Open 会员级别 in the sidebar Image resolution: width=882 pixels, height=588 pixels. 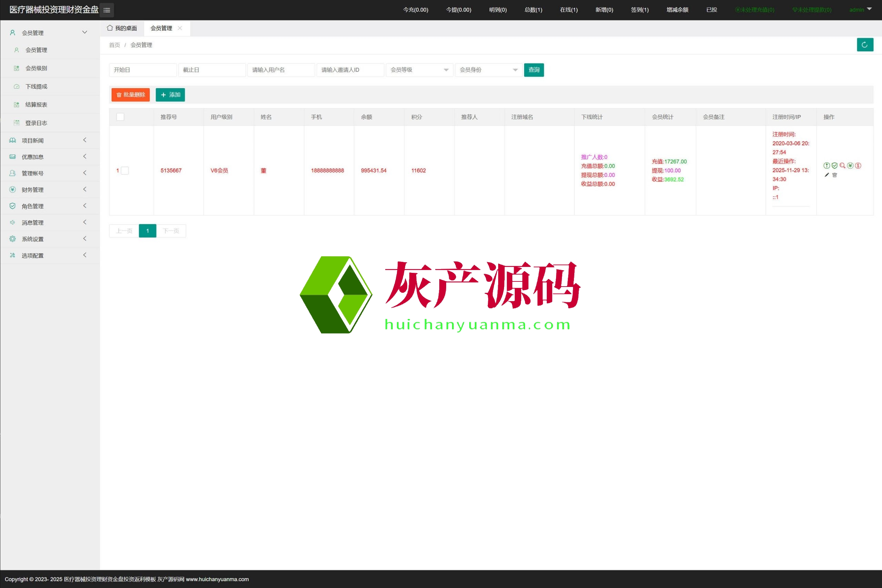point(36,68)
